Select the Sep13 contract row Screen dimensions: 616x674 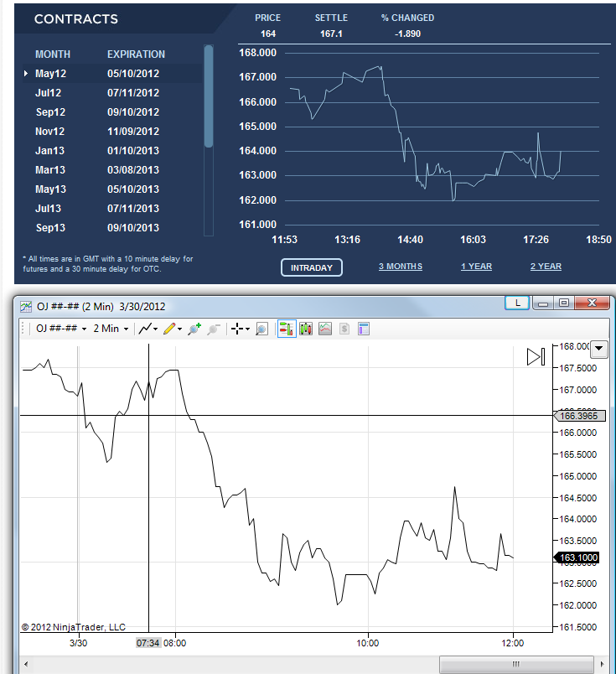112,228
